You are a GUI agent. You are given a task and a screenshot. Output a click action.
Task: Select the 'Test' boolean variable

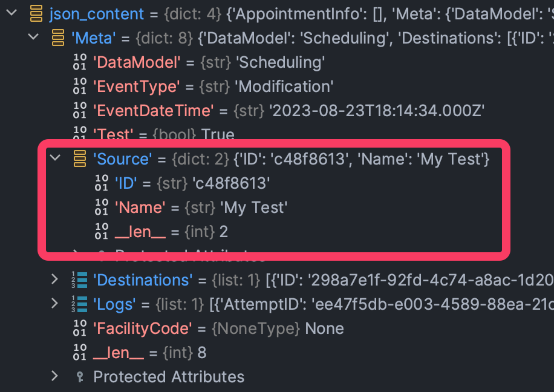[111, 134]
